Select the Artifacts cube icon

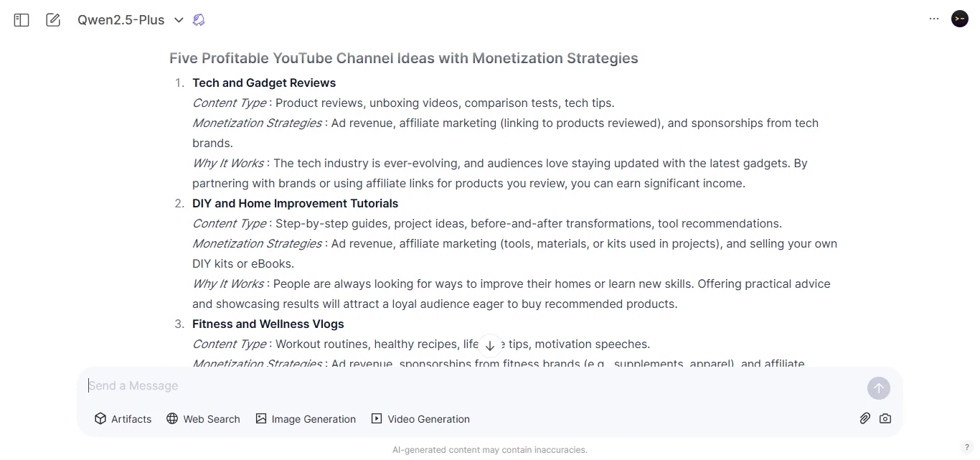tap(100, 418)
